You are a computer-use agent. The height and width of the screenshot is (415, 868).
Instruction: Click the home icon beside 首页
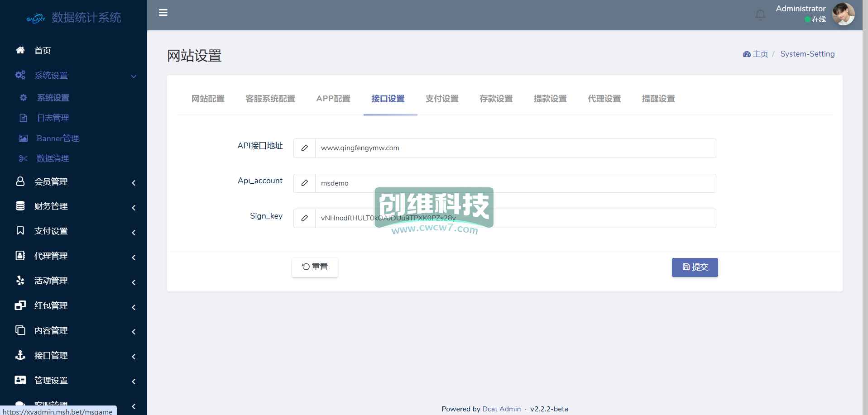click(x=20, y=50)
